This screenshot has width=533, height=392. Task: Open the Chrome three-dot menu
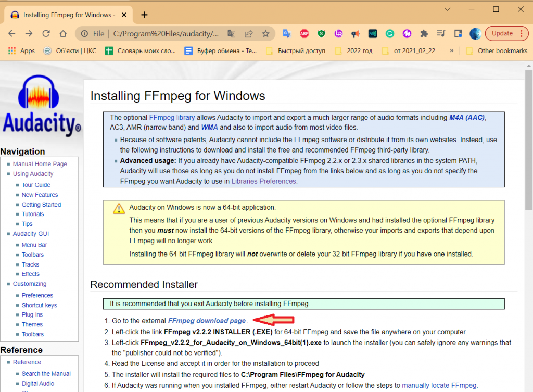coord(522,33)
